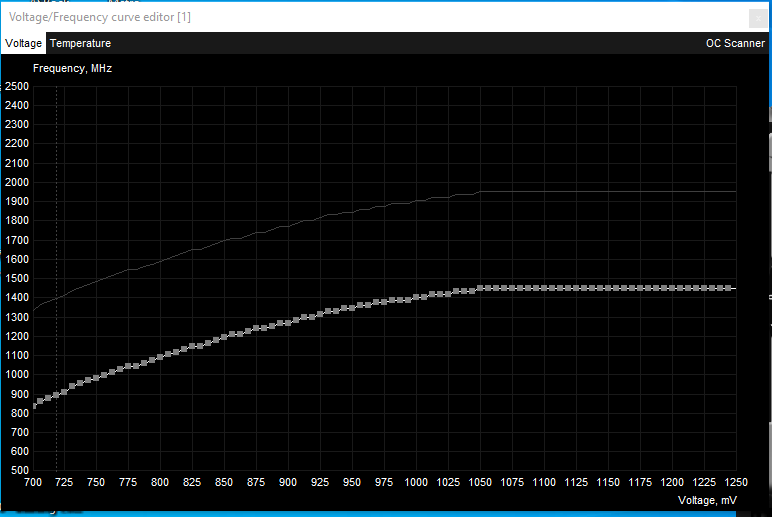Screen dimensions: 772x517
Task: Select the curve point at 725 mV
Action: 64,392
